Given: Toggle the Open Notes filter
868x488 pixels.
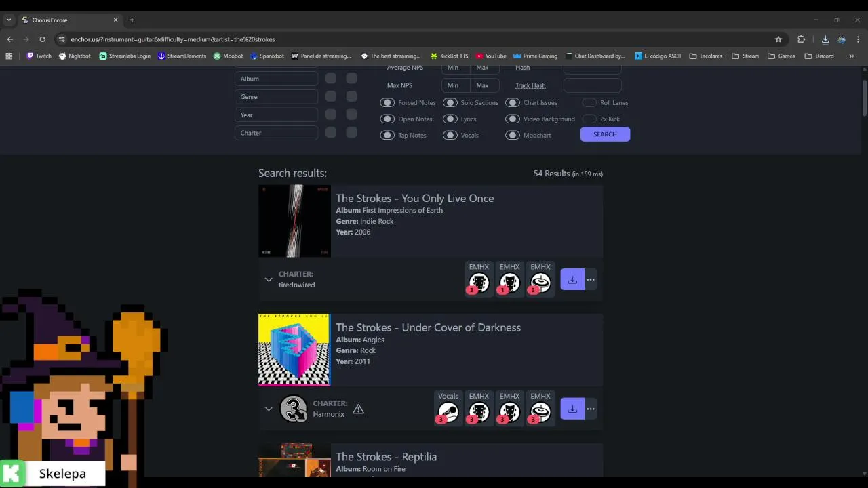Looking at the screenshot, I should click(387, 119).
